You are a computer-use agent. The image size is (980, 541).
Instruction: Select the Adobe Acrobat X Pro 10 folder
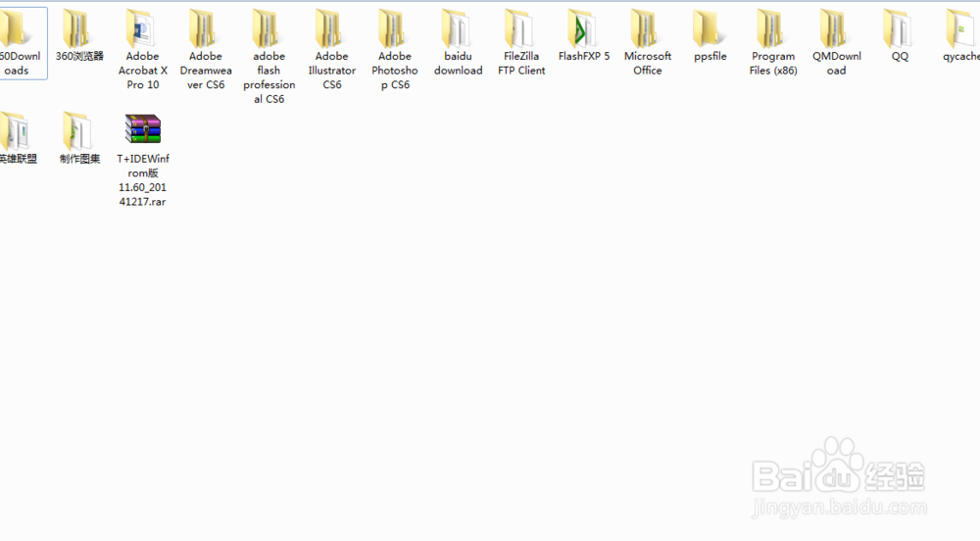click(x=142, y=28)
